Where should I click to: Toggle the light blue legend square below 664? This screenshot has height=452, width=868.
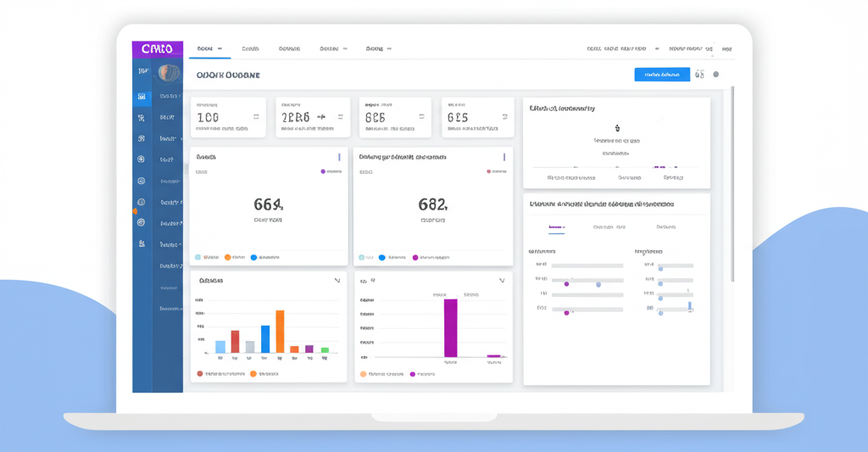(x=198, y=258)
